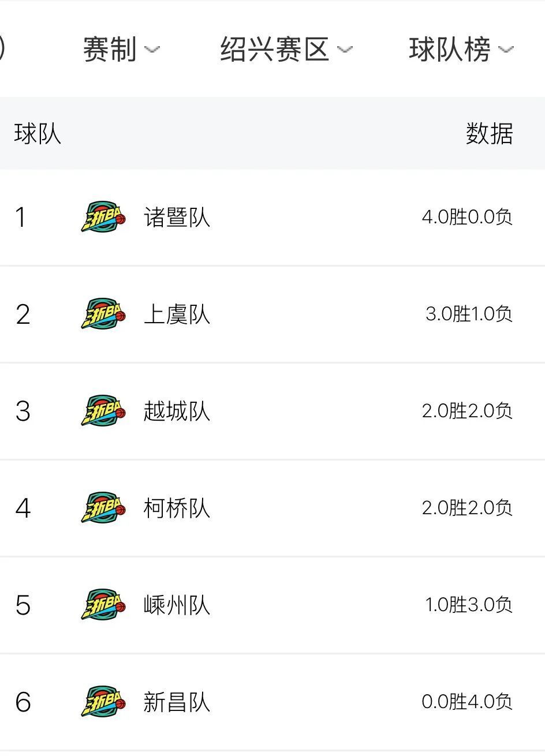Open the 上虞队 team name link
This screenshot has height=756, width=545.
(x=177, y=315)
